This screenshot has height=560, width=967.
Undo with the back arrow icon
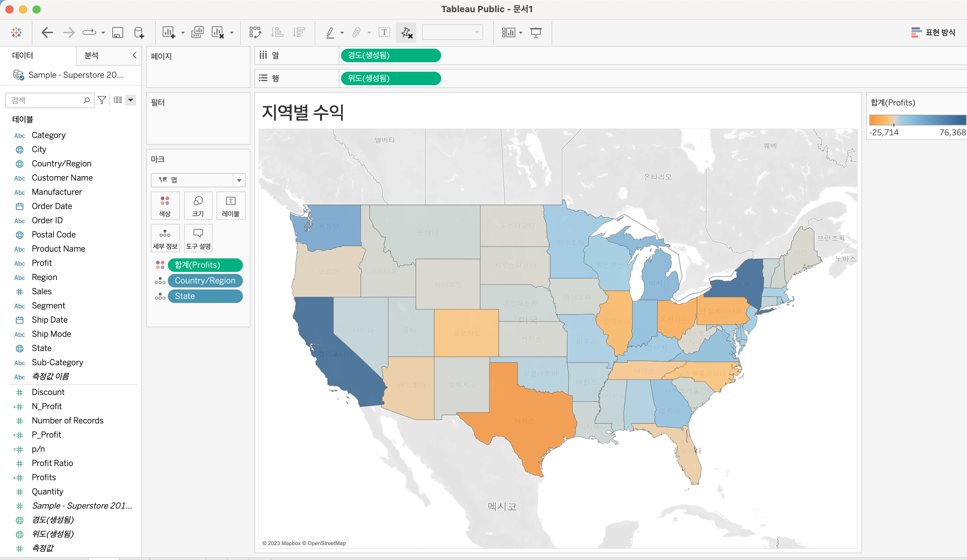pyautogui.click(x=47, y=32)
